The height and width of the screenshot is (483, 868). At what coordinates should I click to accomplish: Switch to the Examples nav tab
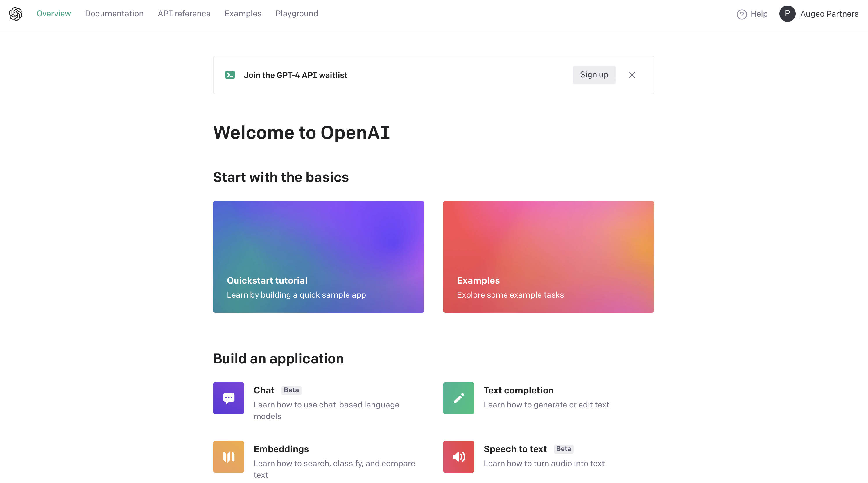[x=243, y=13]
